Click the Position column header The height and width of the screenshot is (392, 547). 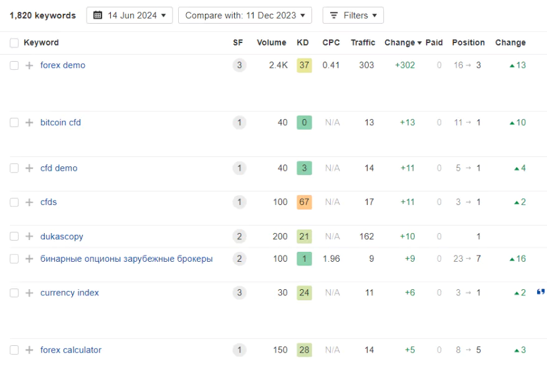click(x=468, y=43)
